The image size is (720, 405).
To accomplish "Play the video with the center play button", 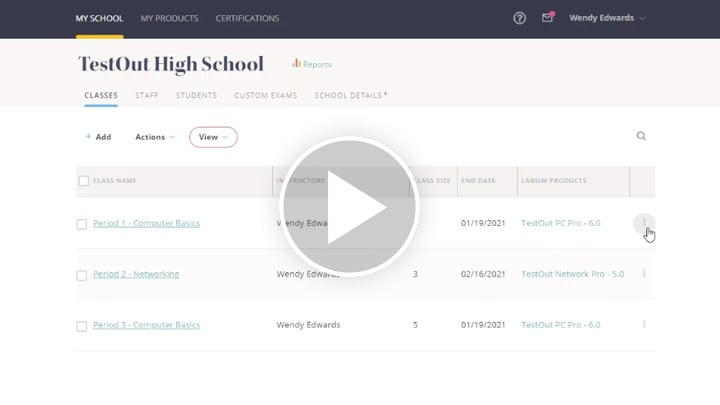I will point(349,207).
